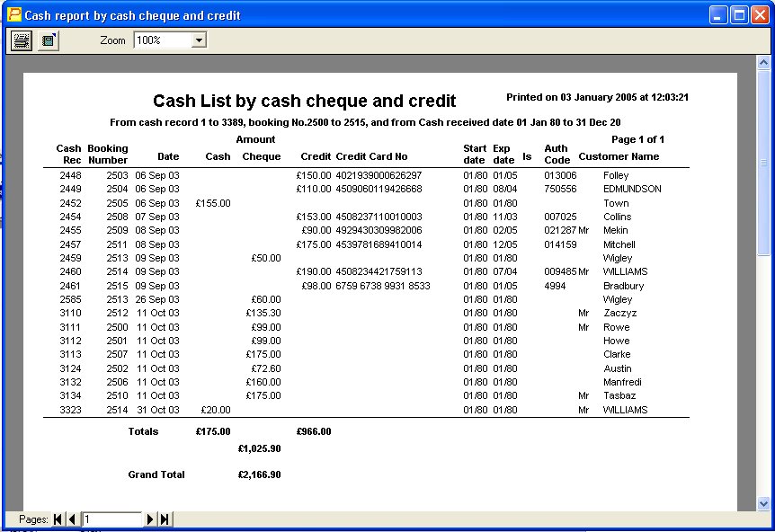The height and width of the screenshot is (532, 775).
Task: Go to next page of report
Action: (150, 519)
